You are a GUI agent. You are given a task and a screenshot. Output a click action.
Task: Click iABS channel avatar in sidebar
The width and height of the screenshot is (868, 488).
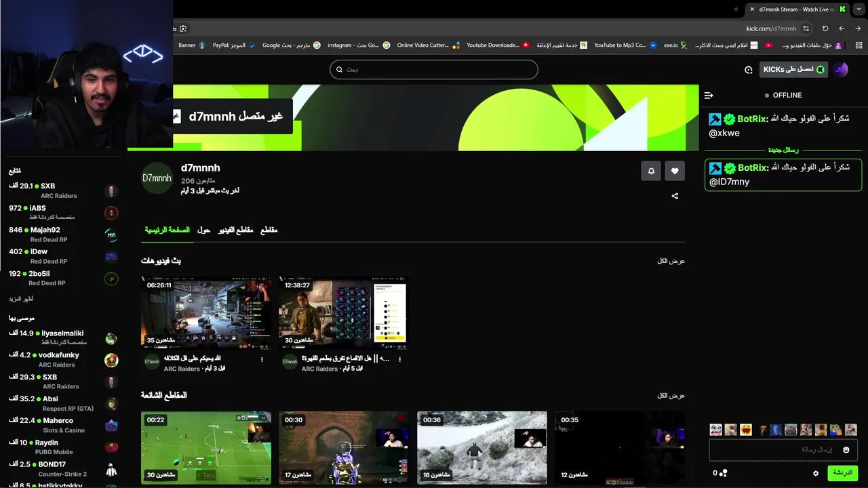(111, 213)
